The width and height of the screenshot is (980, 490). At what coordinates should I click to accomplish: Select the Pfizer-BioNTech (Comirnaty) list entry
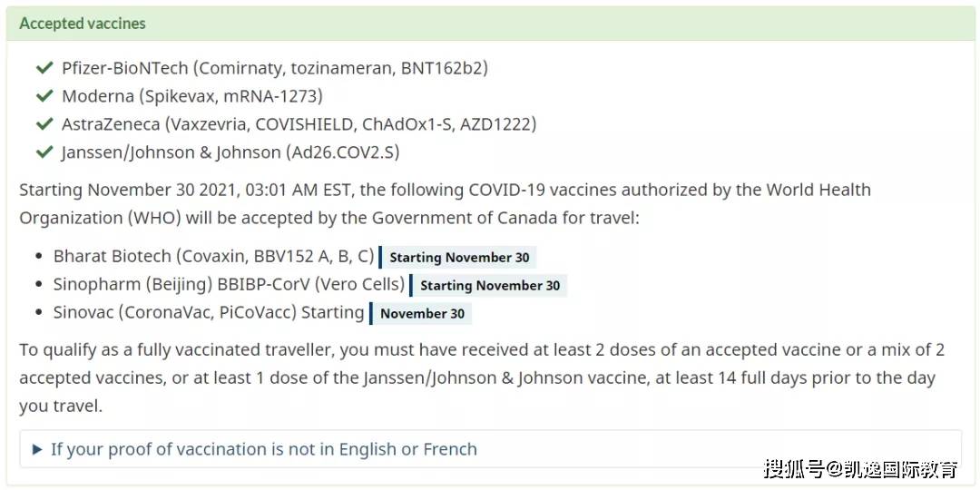coord(275,68)
